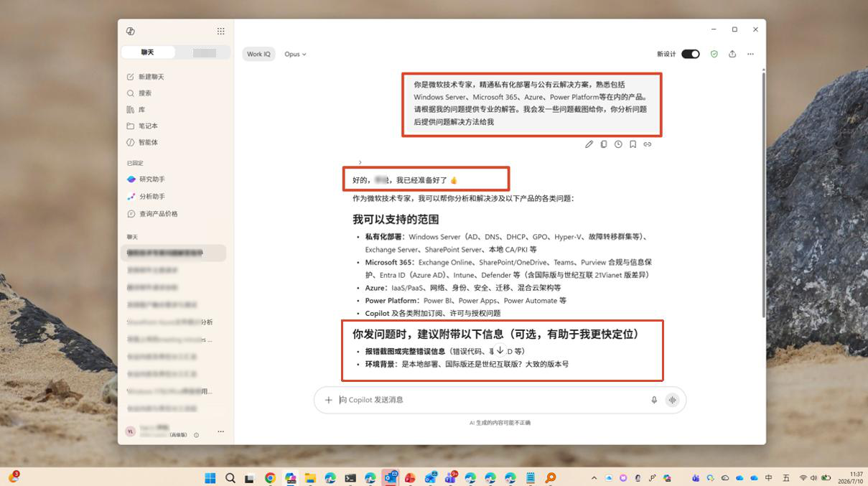Click the 已固定 section label
The image size is (868, 486).
[x=135, y=163]
